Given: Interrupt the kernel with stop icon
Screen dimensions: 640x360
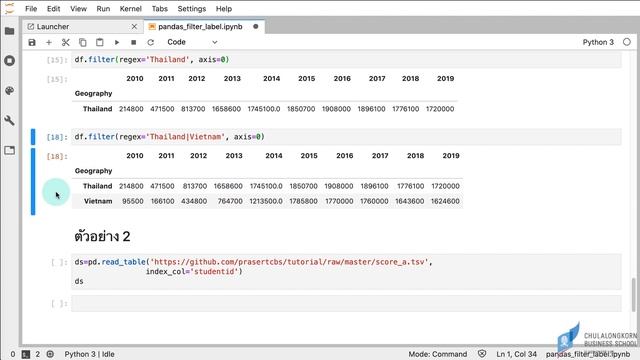Looking at the screenshot, I should (133, 42).
